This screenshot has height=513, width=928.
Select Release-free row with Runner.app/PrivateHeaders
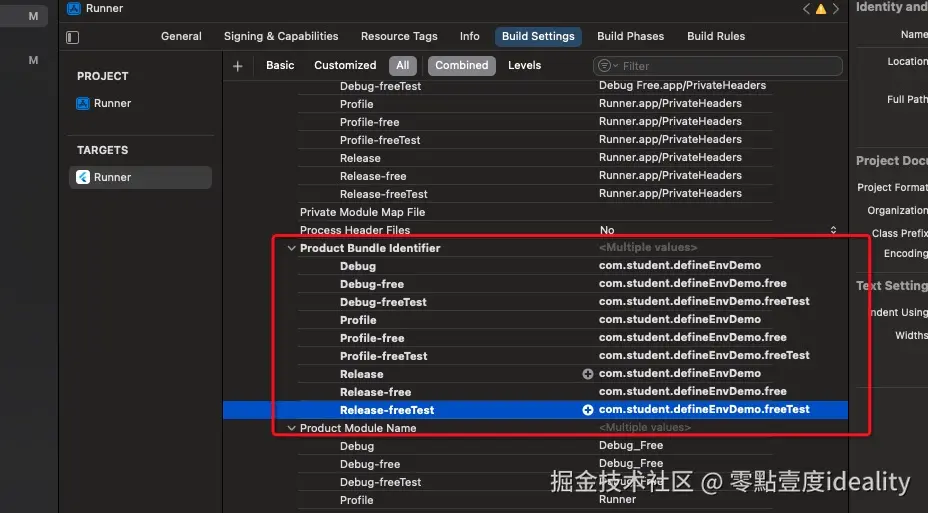click(x=536, y=176)
